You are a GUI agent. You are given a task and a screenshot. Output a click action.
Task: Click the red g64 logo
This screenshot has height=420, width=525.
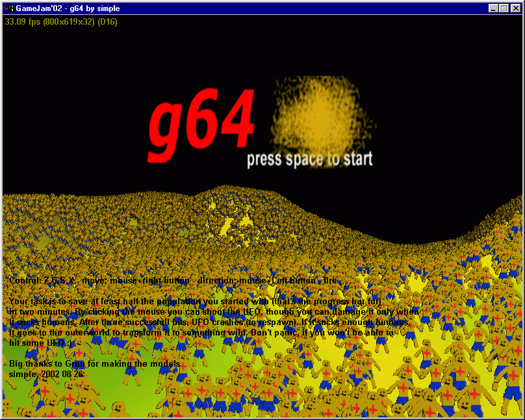click(201, 124)
